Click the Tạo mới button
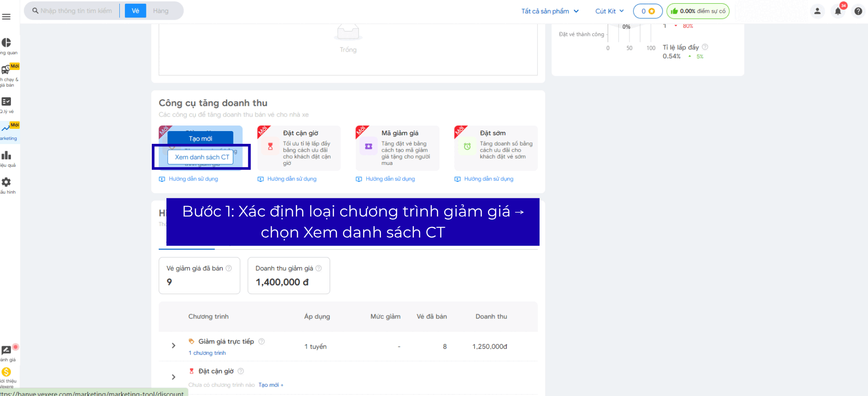This screenshot has height=396, width=868. click(x=200, y=138)
